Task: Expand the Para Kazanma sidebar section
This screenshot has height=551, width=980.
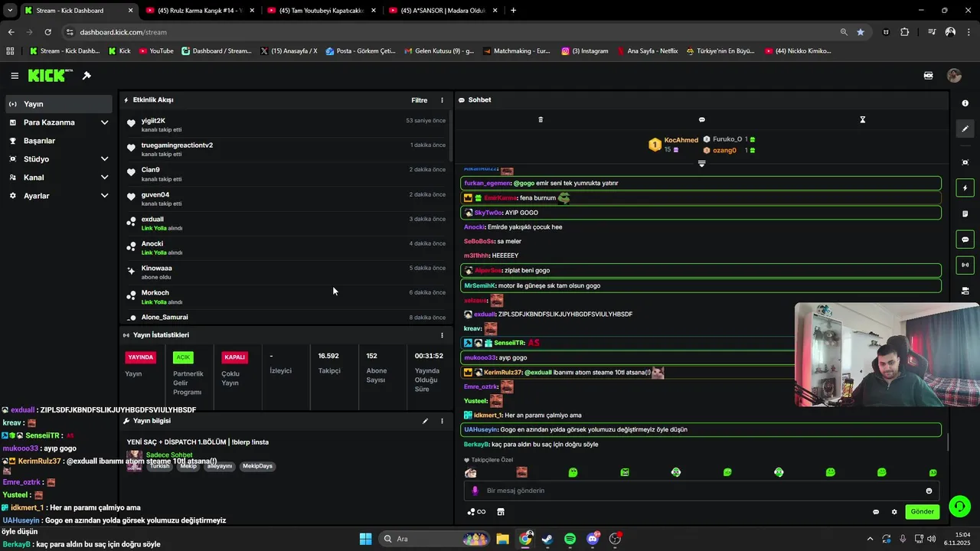Action: pos(104,122)
